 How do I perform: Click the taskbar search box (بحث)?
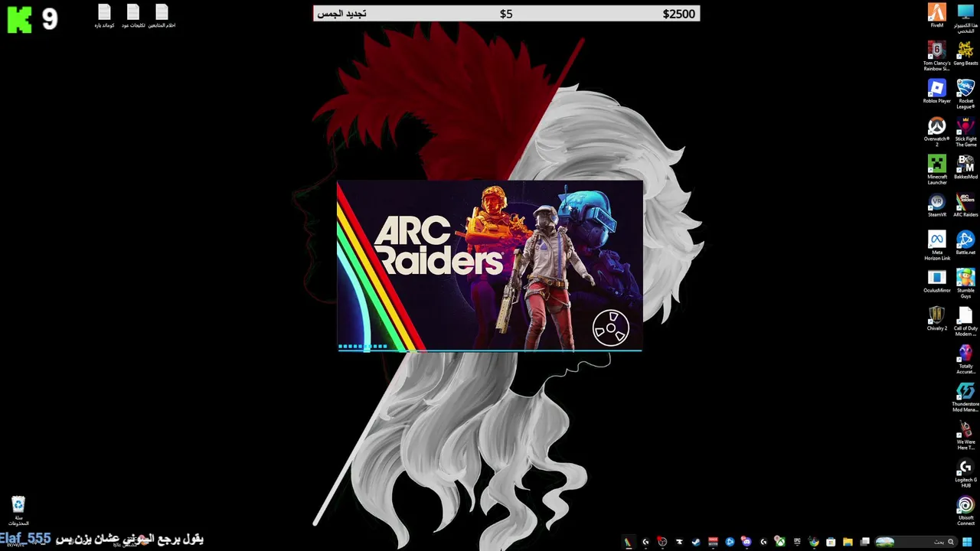click(915, 542)
